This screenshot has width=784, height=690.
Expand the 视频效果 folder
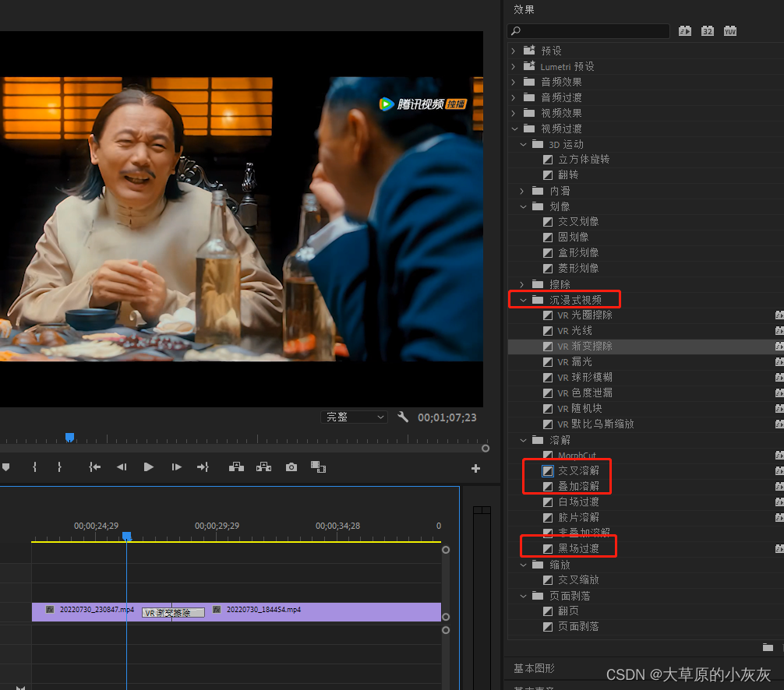click(x=513, y=114)
